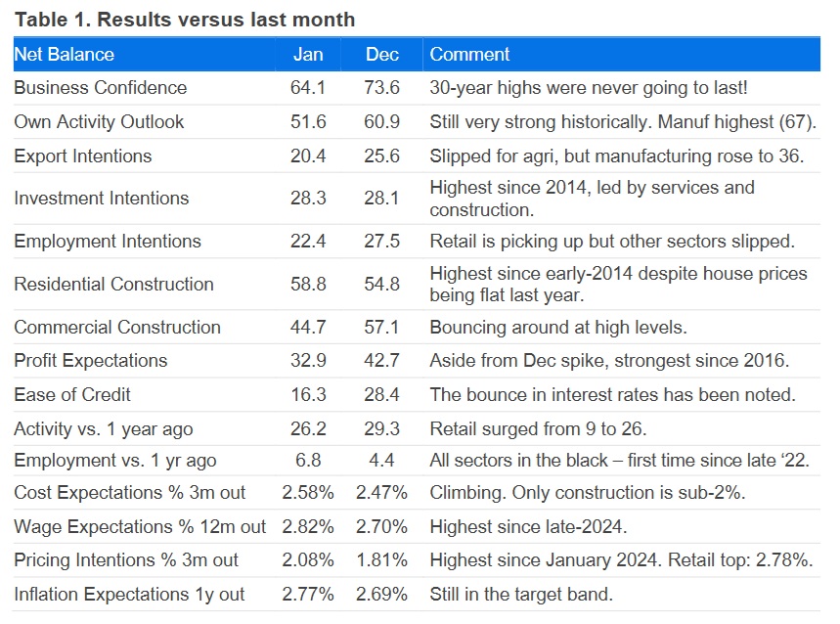Select the 'Pricing Intentions % 3m out' label
Image resolution: width=840 pixels, height=624 pixels.
tap(126, 560)
